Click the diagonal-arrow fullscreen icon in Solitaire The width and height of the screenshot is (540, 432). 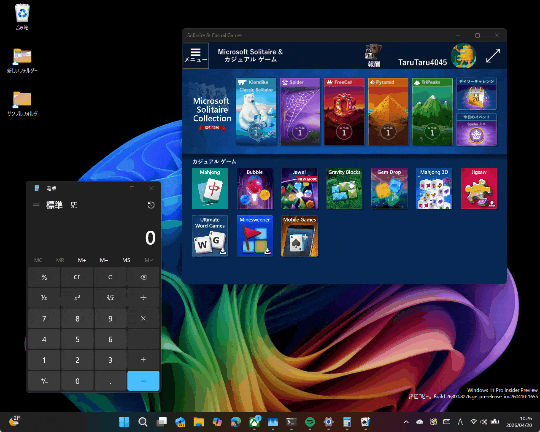click(x=493, y=56)
